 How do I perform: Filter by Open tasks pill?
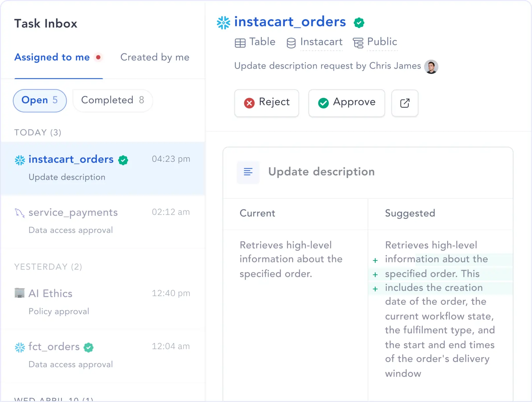click(x=40, y=100)
